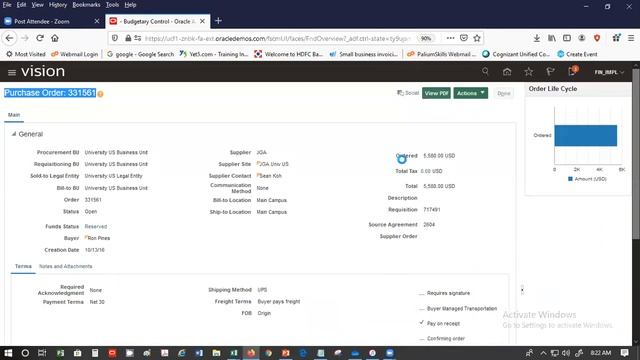
Task: Click the Firefox home button
Action: coord(55,38)
